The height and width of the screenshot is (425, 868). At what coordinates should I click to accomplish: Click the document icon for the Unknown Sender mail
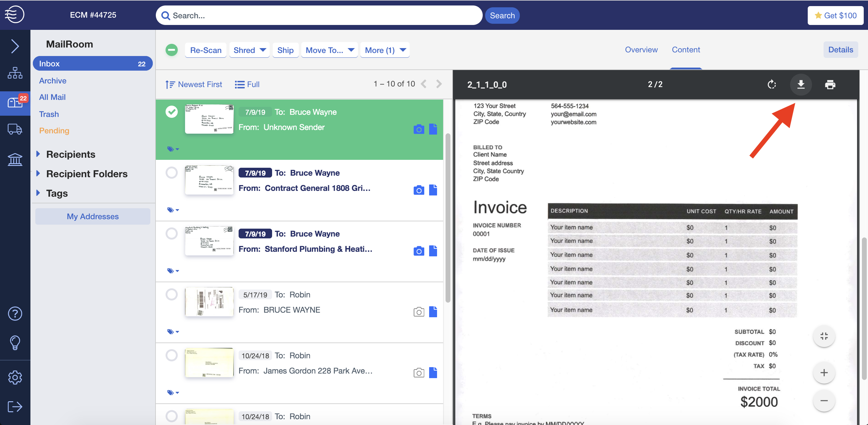tap(433, 129)
